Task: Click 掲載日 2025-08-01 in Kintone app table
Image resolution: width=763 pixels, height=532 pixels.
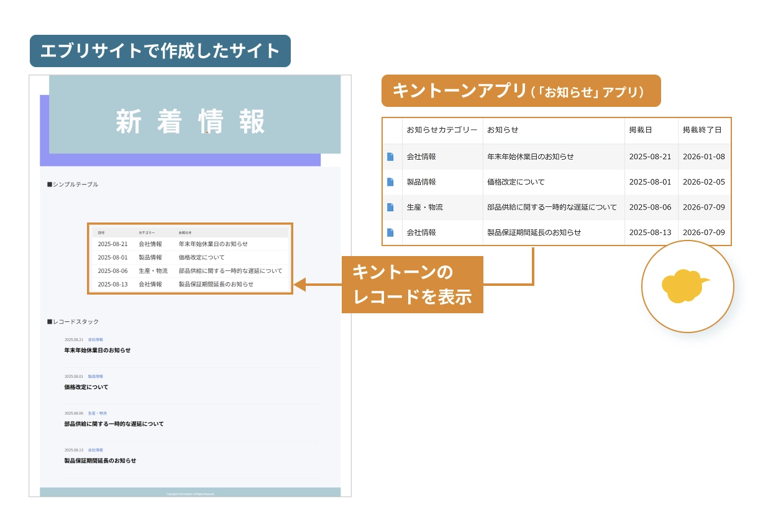Action: (x=650, y=182)
